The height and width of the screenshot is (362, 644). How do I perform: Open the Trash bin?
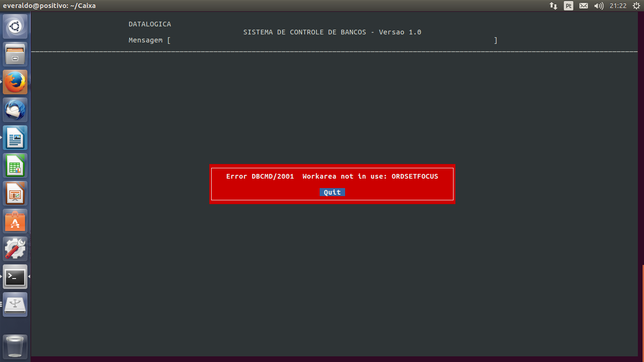pos(15,346)
